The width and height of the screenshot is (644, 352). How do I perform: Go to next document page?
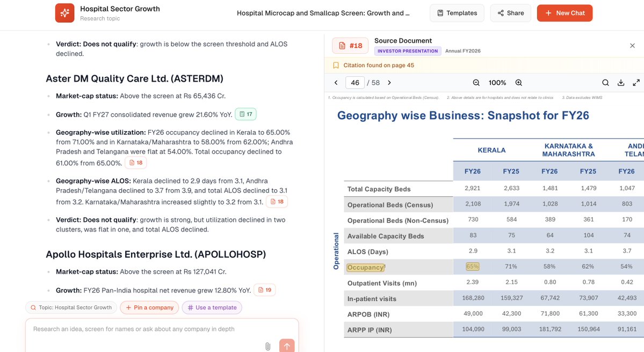389,83
